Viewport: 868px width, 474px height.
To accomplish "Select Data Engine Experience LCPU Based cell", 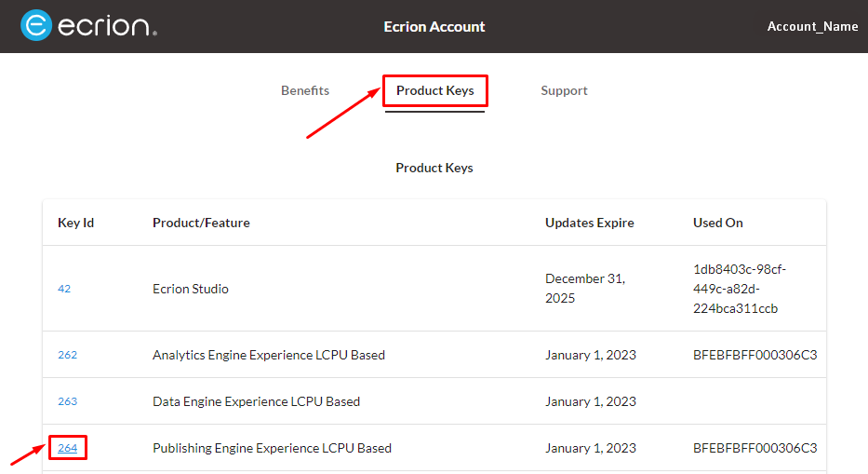I will click(x=256, y=401).
